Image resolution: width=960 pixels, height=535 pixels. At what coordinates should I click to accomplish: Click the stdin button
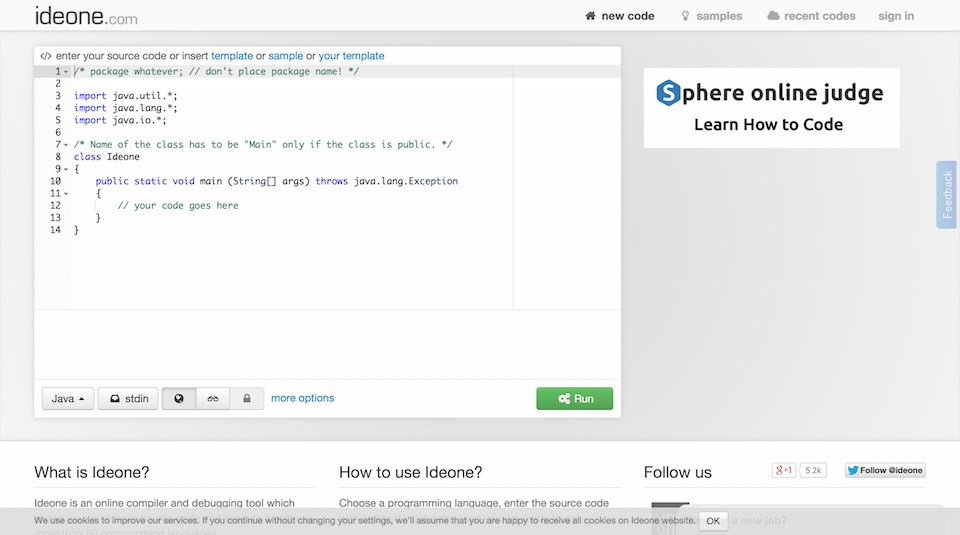[128, 398]
